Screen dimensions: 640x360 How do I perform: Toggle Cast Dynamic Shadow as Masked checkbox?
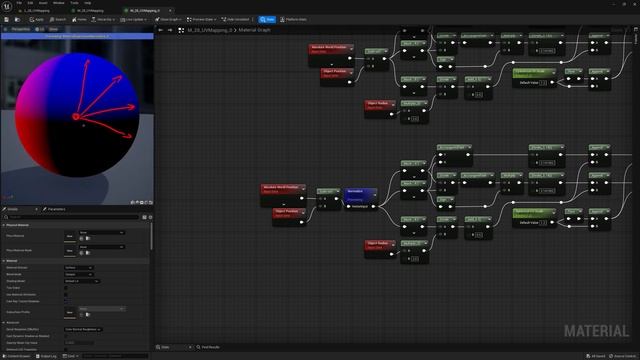[66, 336]
